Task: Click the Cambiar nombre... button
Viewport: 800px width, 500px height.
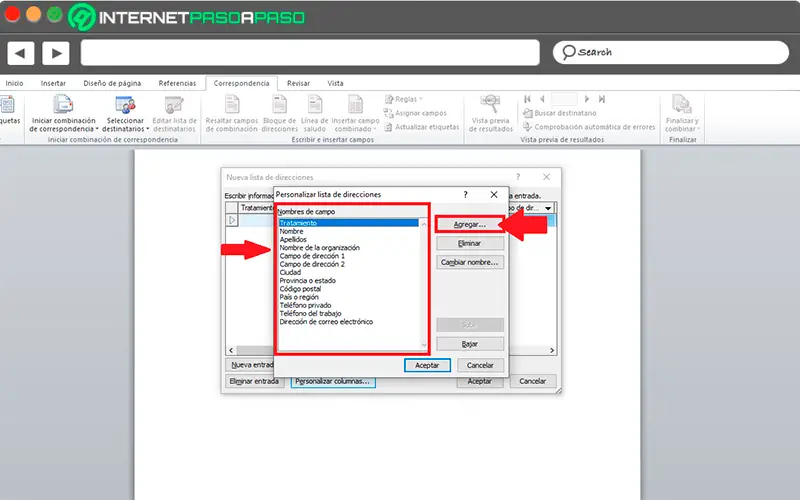Action: pos(469,262)
